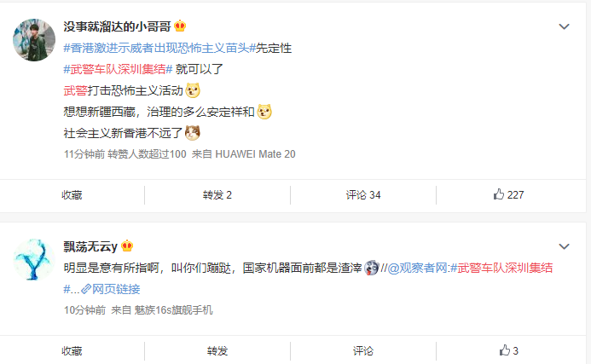Image resolution: width=591 pixels, height=364 pixels.
Task: Click crown badge next to 没事就溜达的小哥哥
Action: (x=180, y=26)
